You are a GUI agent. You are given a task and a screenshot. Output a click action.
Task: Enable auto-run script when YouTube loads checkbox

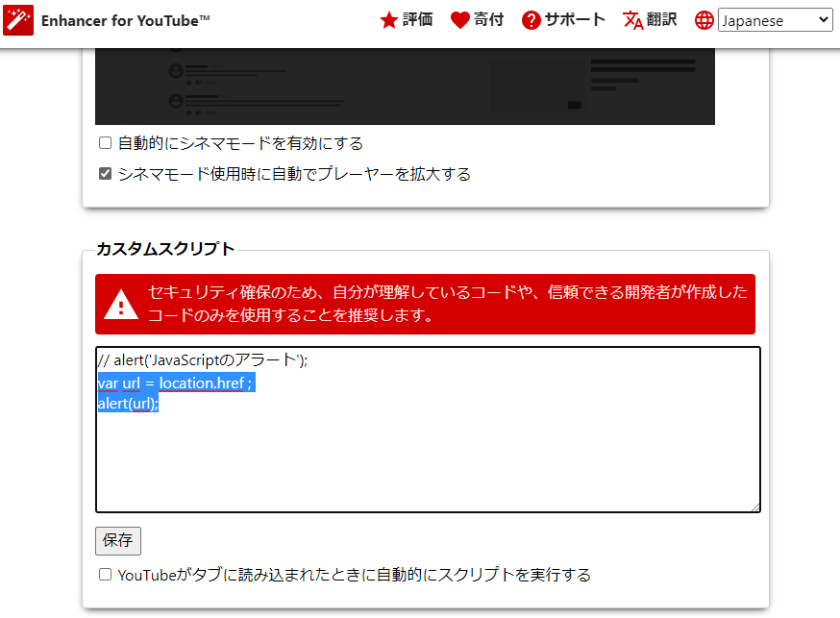(105, 575)
